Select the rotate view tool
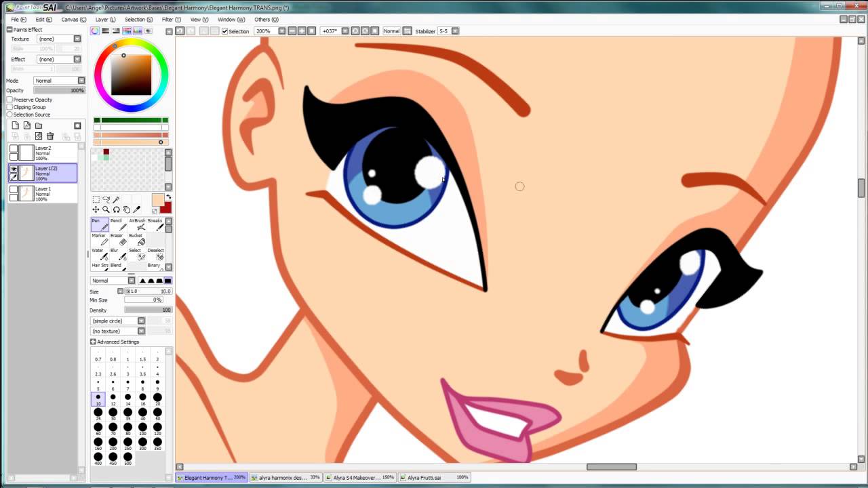868x488 pixels. pos(116,209)
